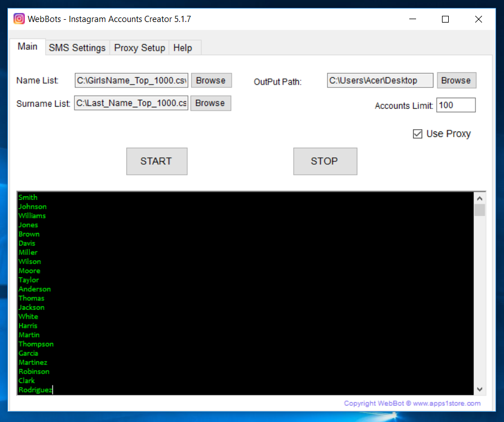504x422 pixels.
Task: Click 'Jackson' in the log output
Action: click(32, 307)
